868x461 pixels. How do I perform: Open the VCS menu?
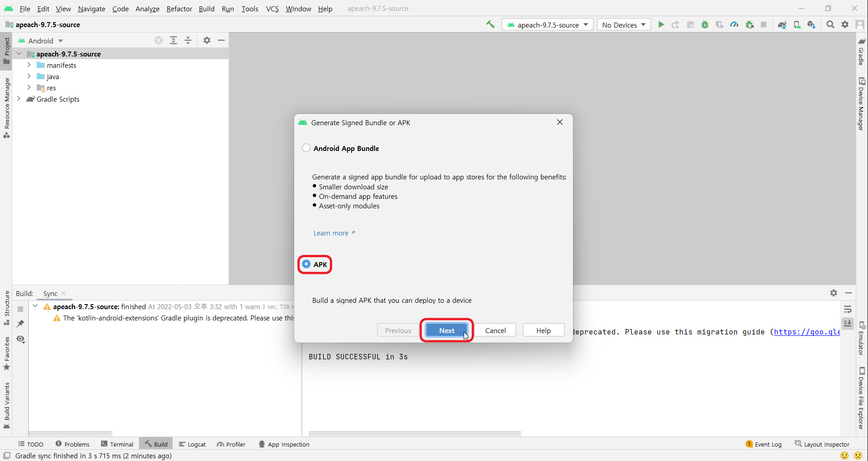point(272,9)
